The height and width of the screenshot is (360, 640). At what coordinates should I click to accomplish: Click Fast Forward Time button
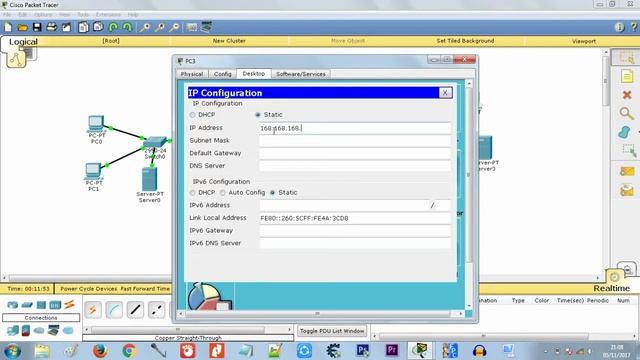145,289
